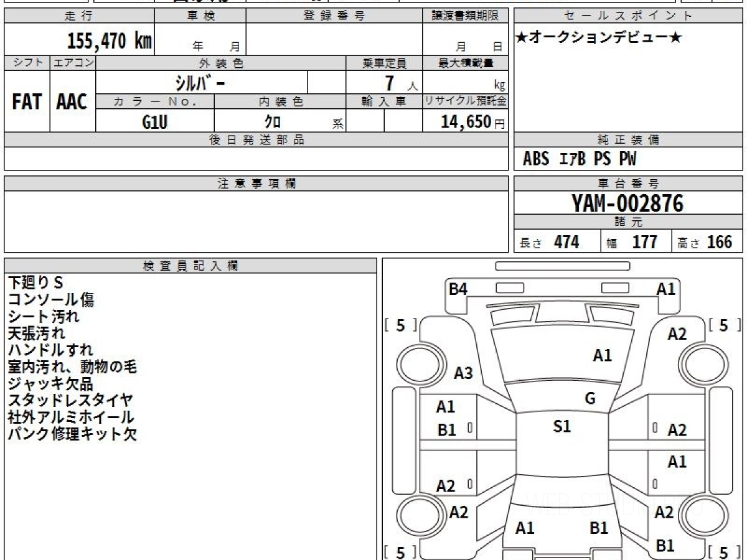The image size is (747, 560).
Task: Select the equipment text "ABS エアB PS PW"
Action: (x=580, y=159)
